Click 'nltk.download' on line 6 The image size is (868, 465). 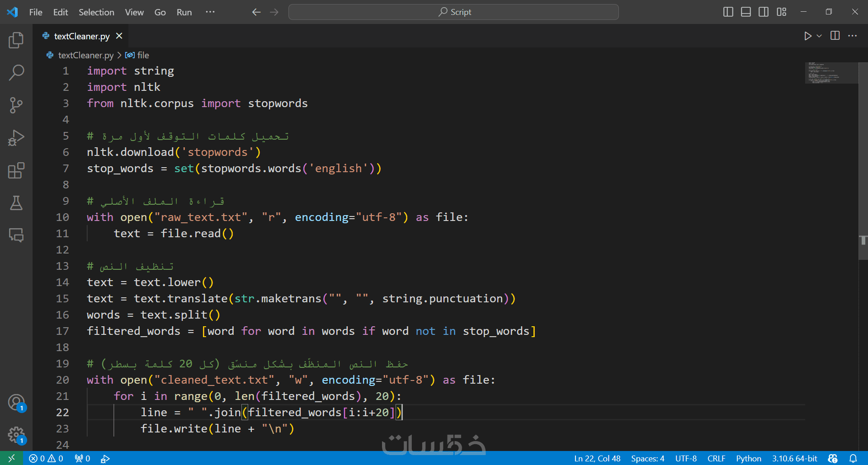tap(130, 152)
